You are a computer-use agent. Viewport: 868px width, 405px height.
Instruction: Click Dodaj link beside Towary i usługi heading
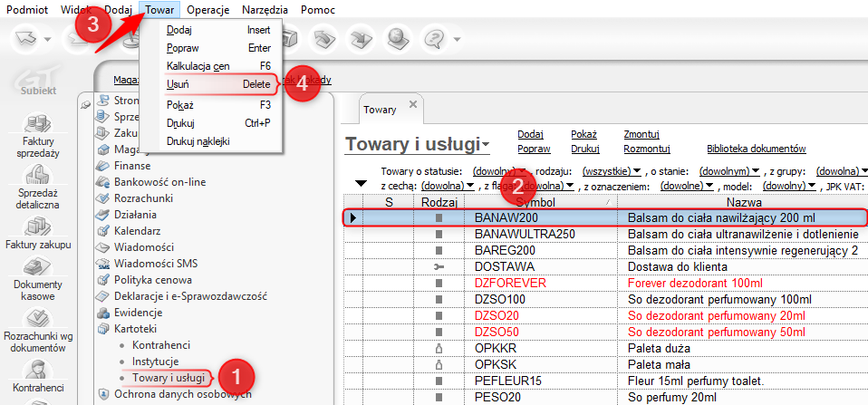click(x=530, y=134)
